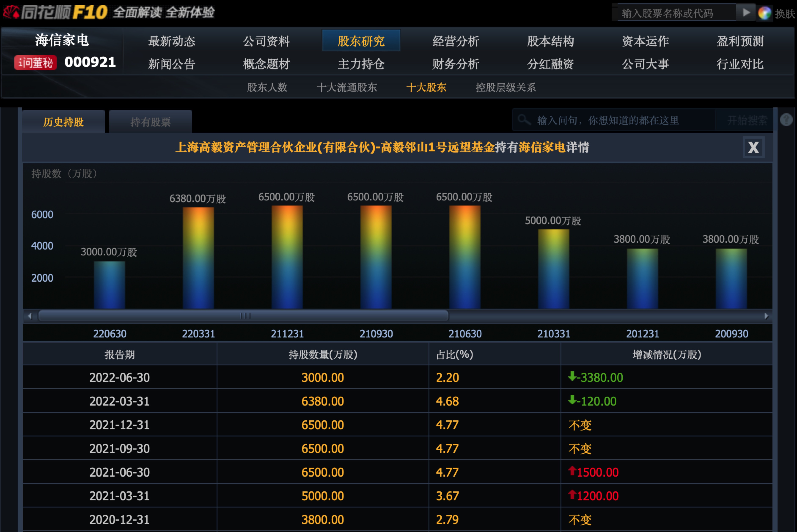This screenshot has width=797, height=532.
Task: Click the 200930 bar in the chart
Action: tap(731, 278)
